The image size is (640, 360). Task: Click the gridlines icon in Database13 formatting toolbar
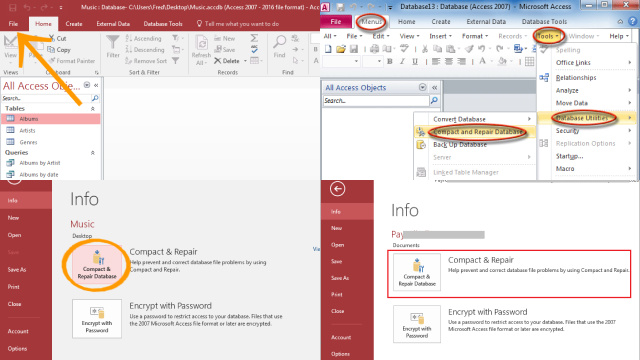[x=529, y=62]
